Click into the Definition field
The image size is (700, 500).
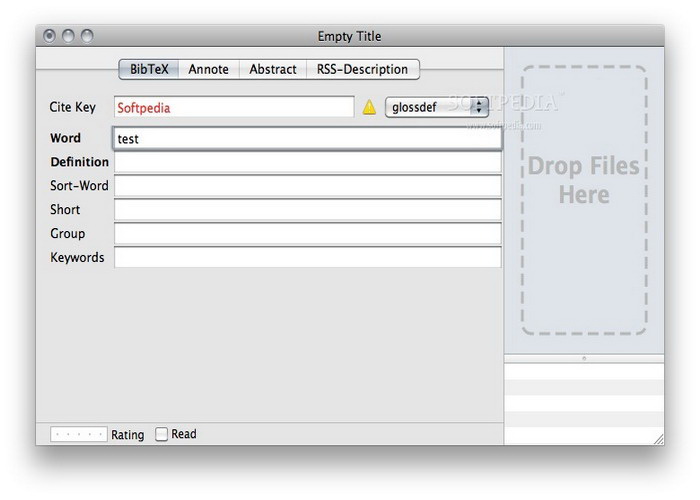pyautogui.click(x=308, y=162)
